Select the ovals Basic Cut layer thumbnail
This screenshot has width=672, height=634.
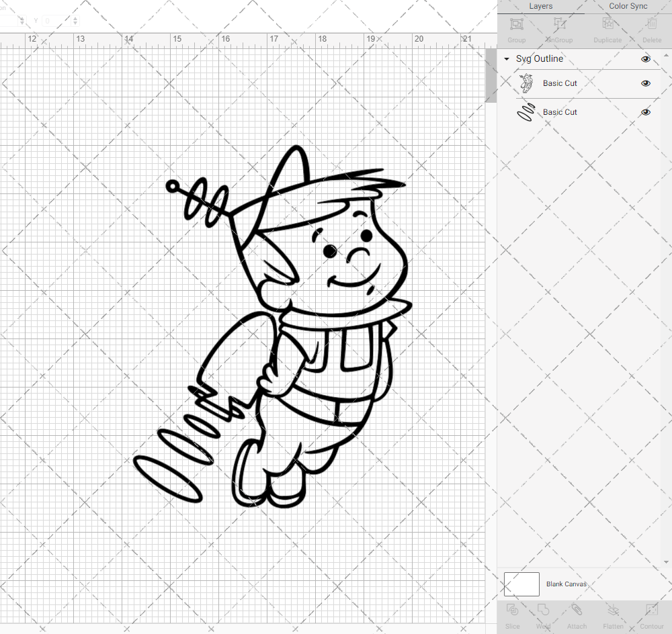pyautogui.click(x=526, y=112)
